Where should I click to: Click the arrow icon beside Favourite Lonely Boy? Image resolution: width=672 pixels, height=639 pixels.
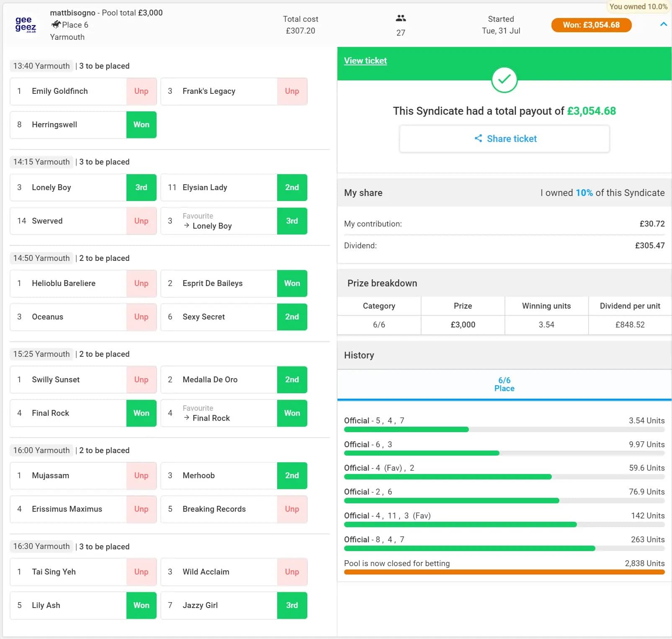187,226
